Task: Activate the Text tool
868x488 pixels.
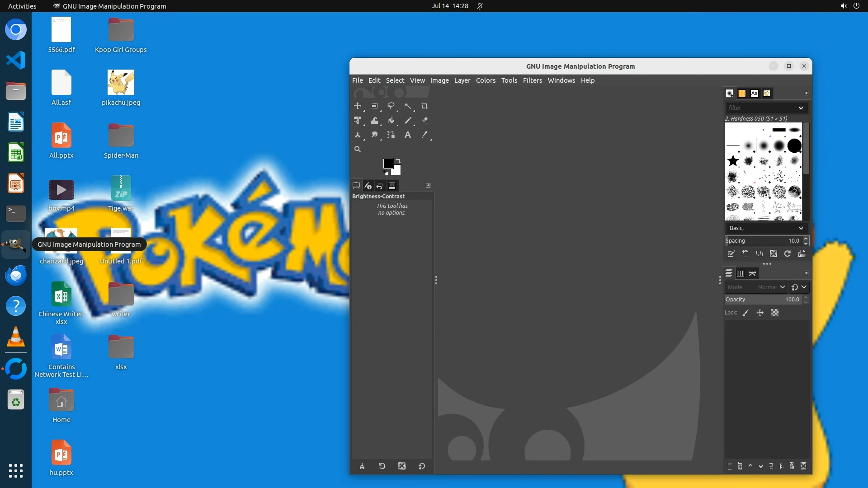Action: (x=407, y=135)
